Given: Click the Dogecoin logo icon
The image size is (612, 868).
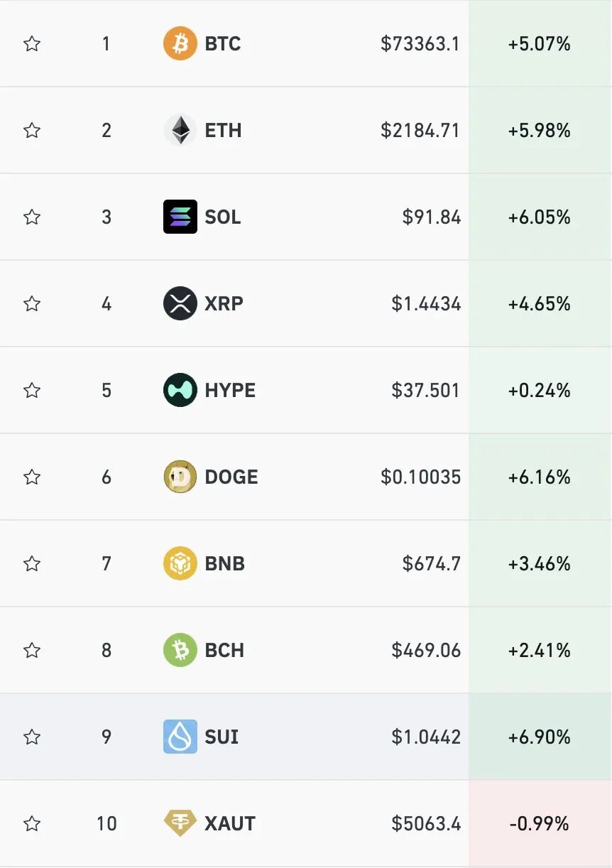Looking at the screenshot, I should (x=180, y=477).
